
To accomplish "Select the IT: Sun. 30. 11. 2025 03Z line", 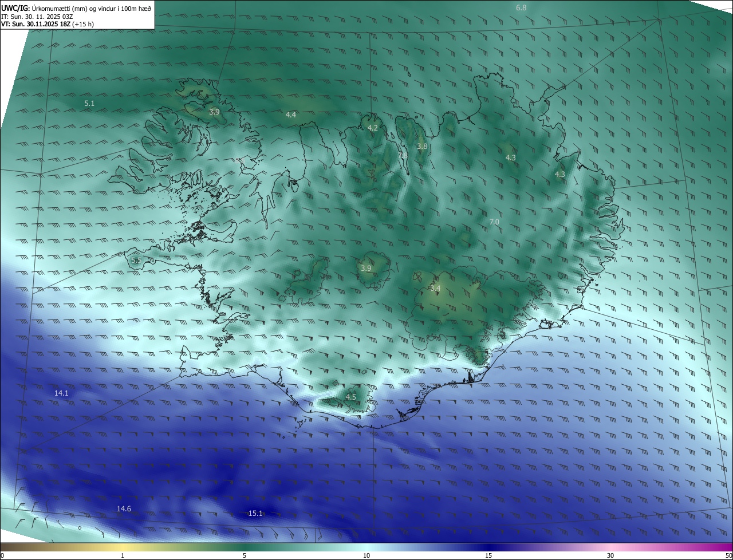I will [37, 17].
